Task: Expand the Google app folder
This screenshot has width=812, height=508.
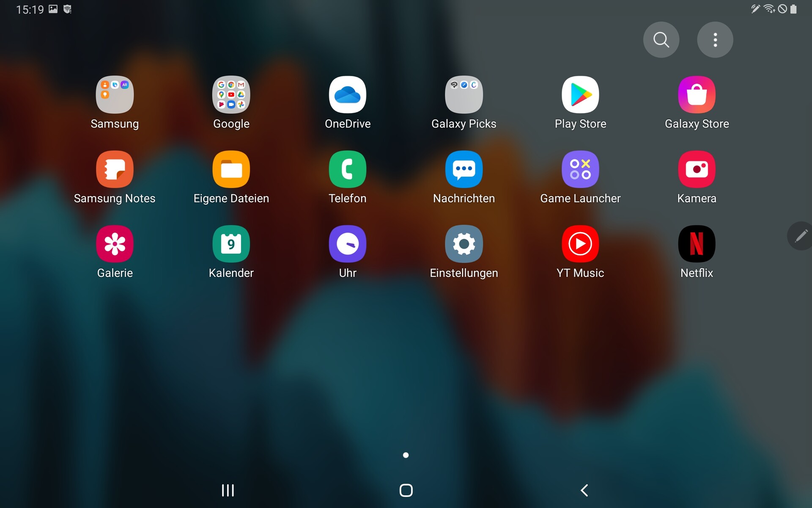Action: coord(231,95)
